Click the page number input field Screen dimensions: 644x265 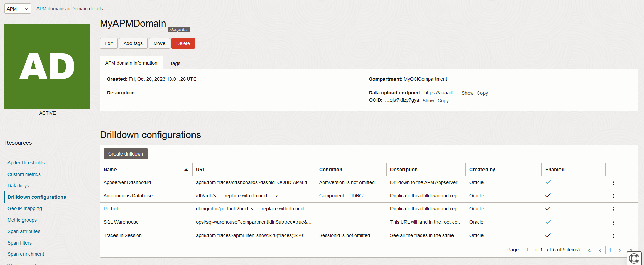coord(610,250)
